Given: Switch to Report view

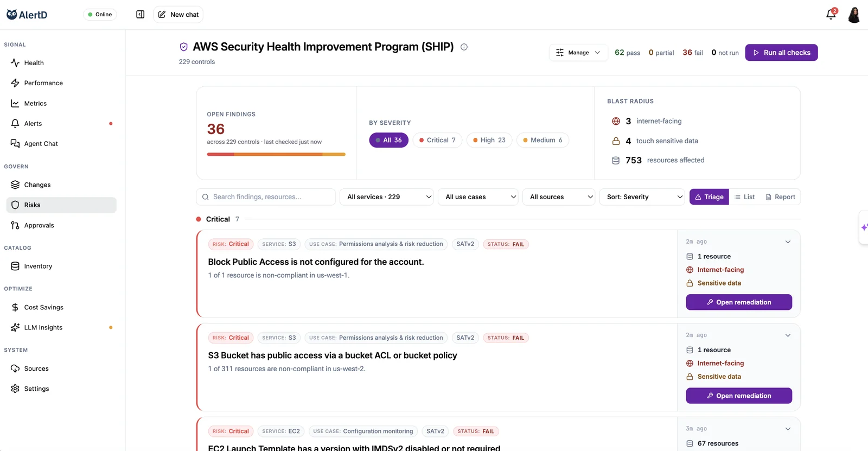Looking at the screenshot, I should click(780, 197).
